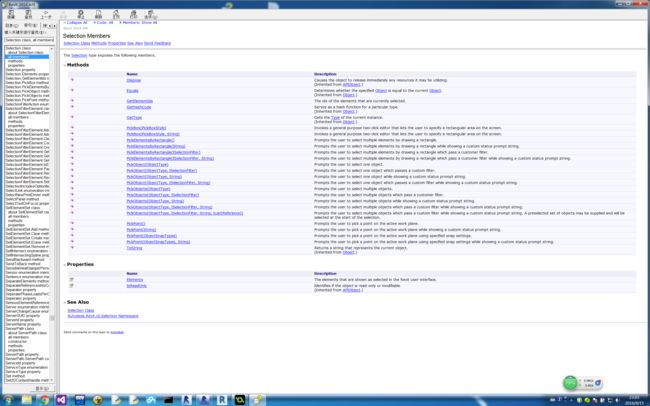This screenshot has width=650, height=406.
Task: Click the Print toolbar icon
Action: 133,15
